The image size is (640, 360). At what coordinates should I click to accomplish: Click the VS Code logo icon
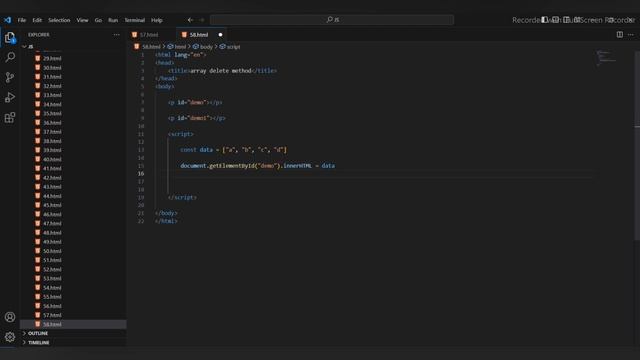(7, 20)
